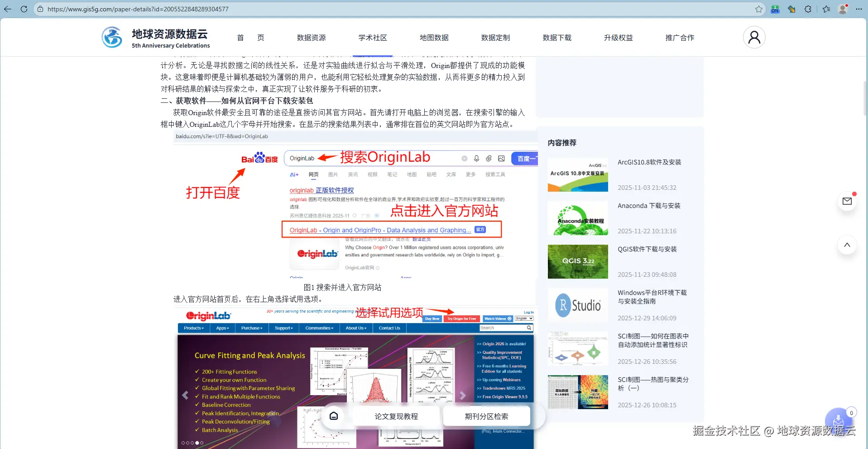The height and width of the screenshot is (449, 868).
Task: Click the extension icon with the ON badge
Action: click(x=775, y=9)
